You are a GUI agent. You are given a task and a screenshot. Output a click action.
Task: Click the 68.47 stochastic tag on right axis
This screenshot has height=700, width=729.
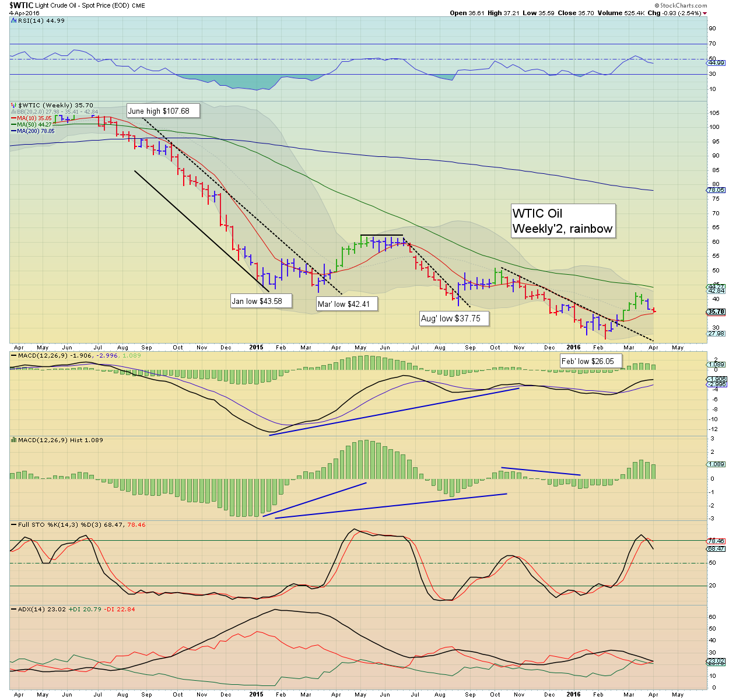pyautogui.click(x=716, y=548)
